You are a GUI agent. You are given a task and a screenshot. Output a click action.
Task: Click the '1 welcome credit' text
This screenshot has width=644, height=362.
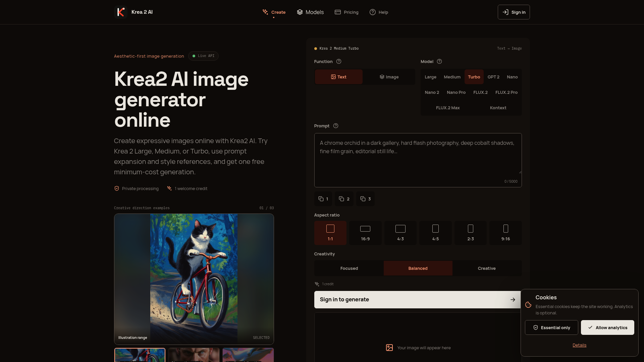point(191,188)
